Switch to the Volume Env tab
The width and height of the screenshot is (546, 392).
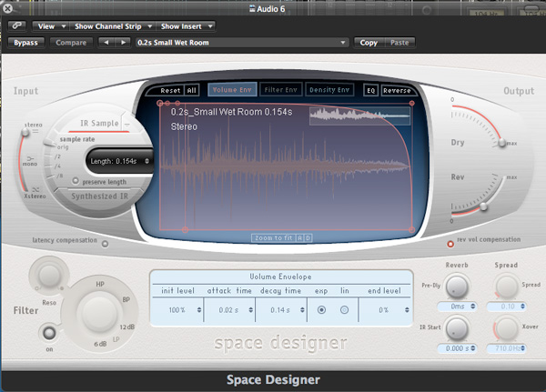pos(232,89)
